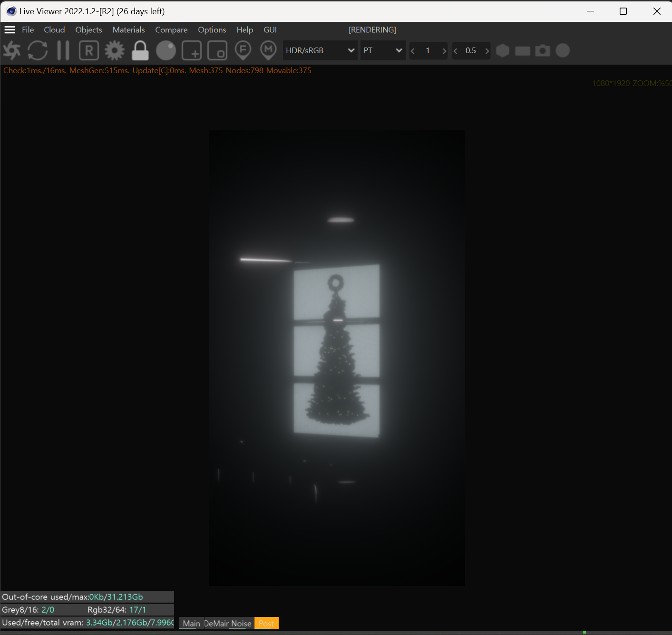Screen dimensions: 672x635
Task: Enable the focus picker F icon
Action: click(x=243, y=50)
